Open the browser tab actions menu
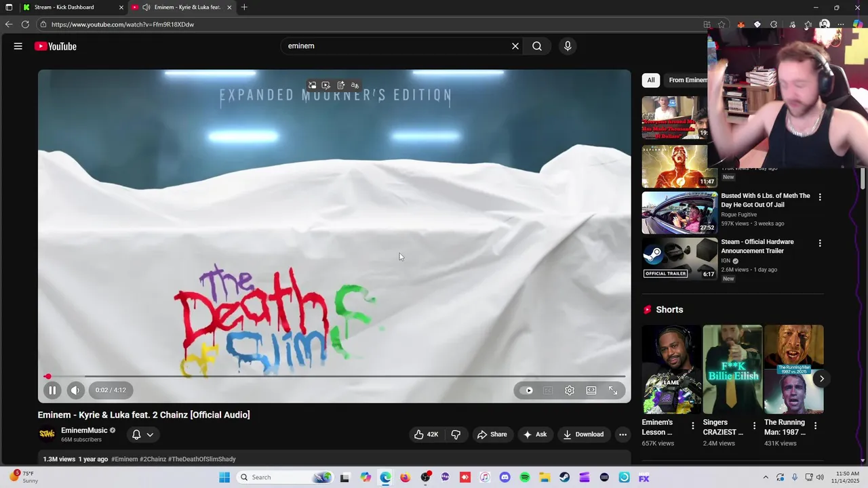 click(9, 7)
